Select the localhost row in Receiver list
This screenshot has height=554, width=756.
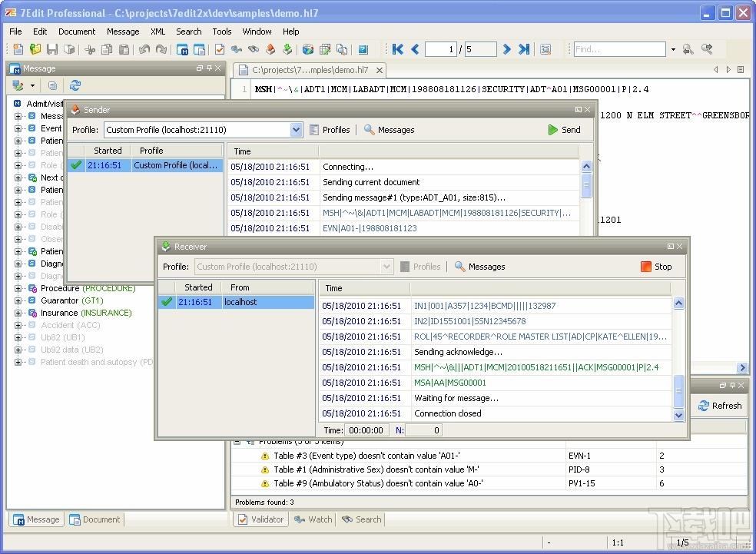[237, 302]
